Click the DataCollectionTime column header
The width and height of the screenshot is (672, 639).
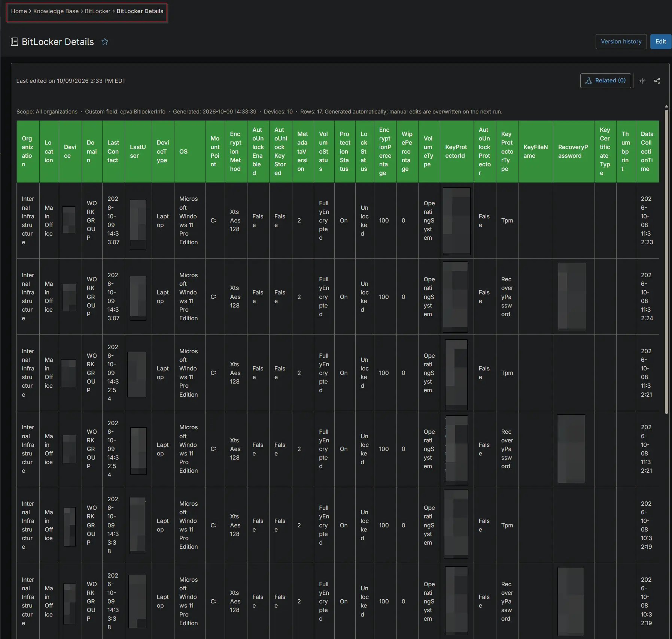point(647,151)
